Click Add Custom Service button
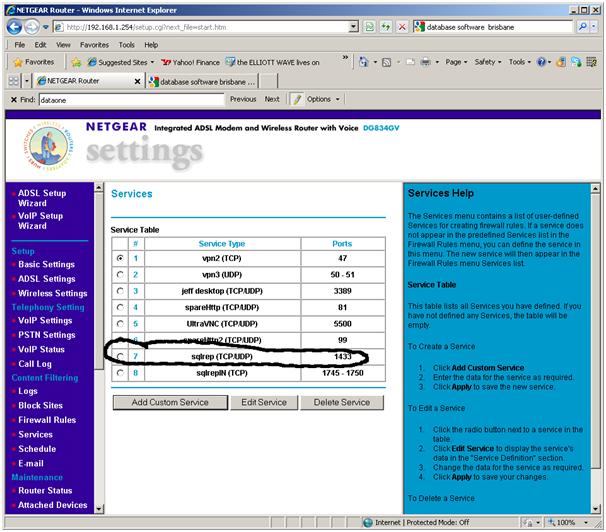 point(170,402)
